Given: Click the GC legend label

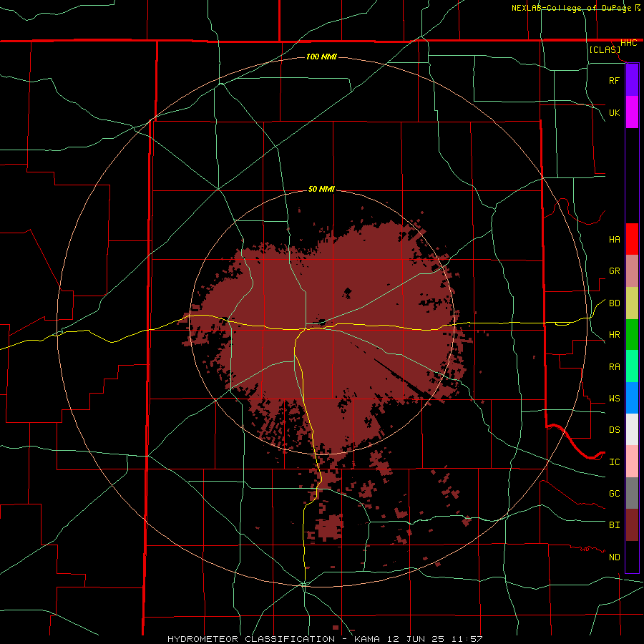Looking at the screenshot, I should tap(614, 494).
